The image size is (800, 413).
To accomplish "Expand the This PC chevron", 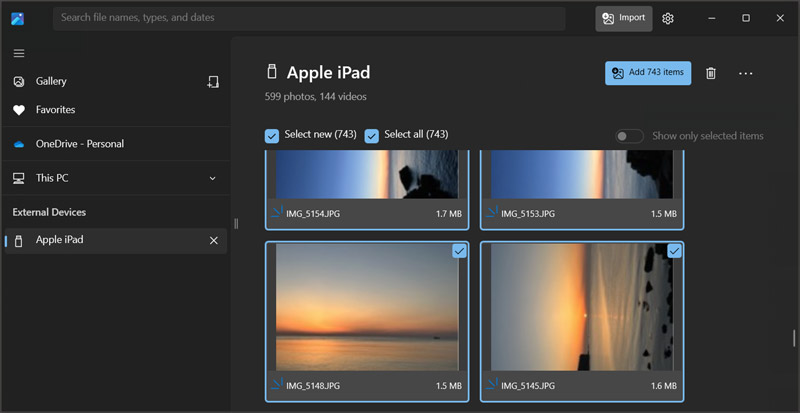I will 213,178.
